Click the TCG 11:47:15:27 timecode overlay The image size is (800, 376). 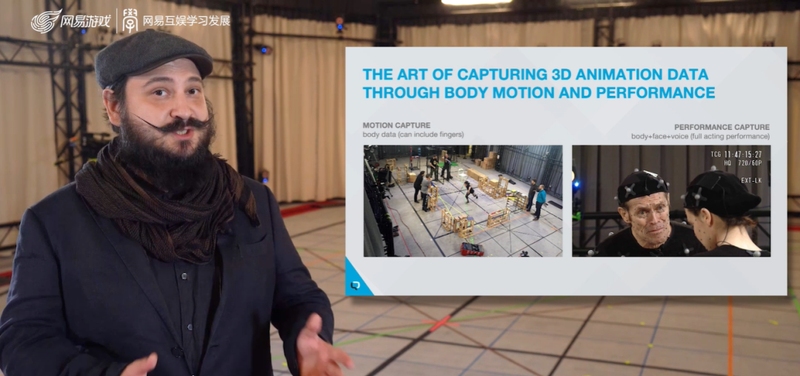click(x=736, y=154)
